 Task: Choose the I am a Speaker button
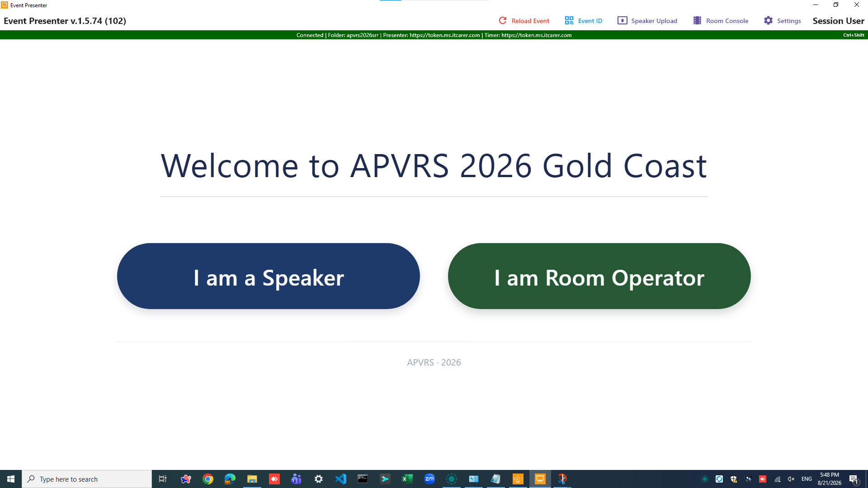[269, 276]
